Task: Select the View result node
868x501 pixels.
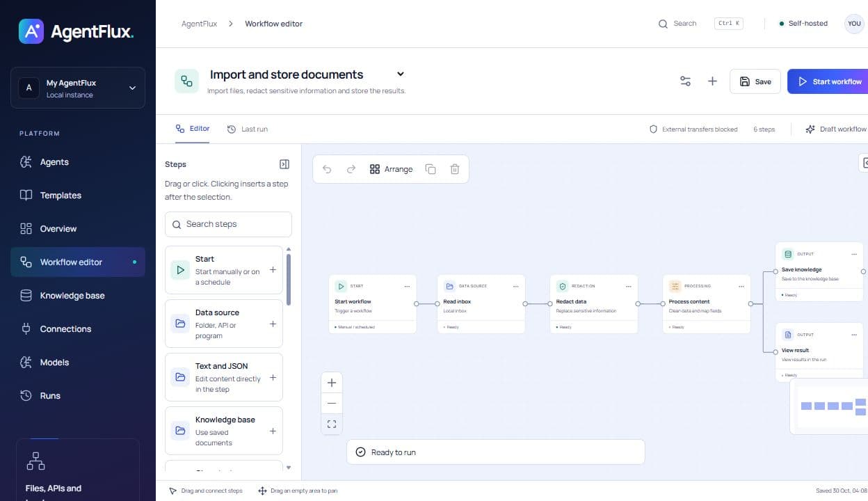Action: pos(819,352)
